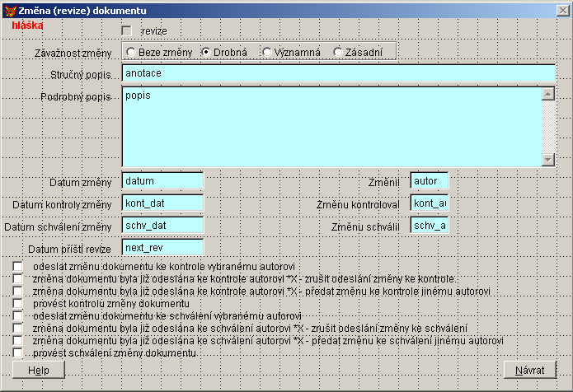This screenshot has height=392, width=573.
Task: Click the Datum kontroly změny field
Action: point(162,203)
